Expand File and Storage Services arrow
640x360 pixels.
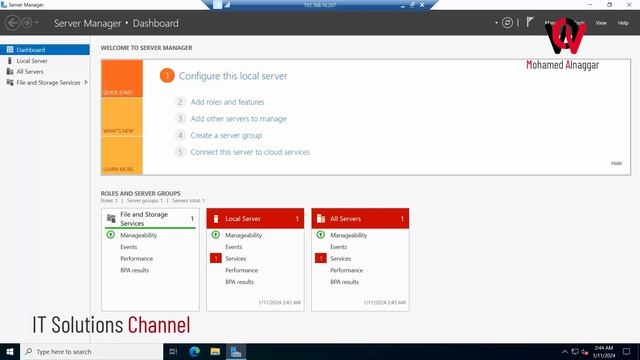pos(86,82)
